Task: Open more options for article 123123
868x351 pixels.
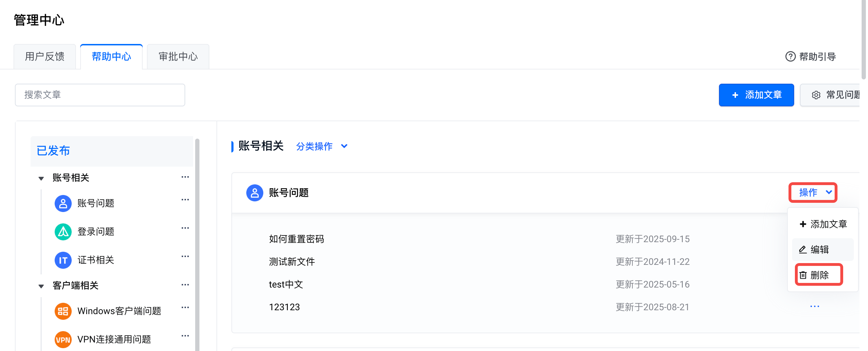Action: (815, 306)
